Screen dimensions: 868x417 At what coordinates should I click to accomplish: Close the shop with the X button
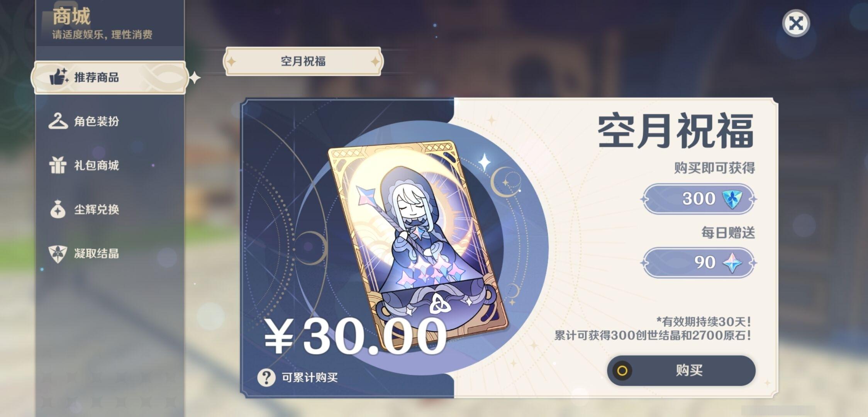click(796, 24)
